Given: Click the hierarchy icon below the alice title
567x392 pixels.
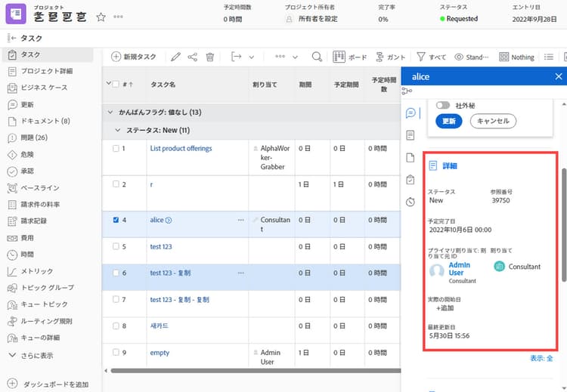Looking at the screenshot, I should 407,91.
